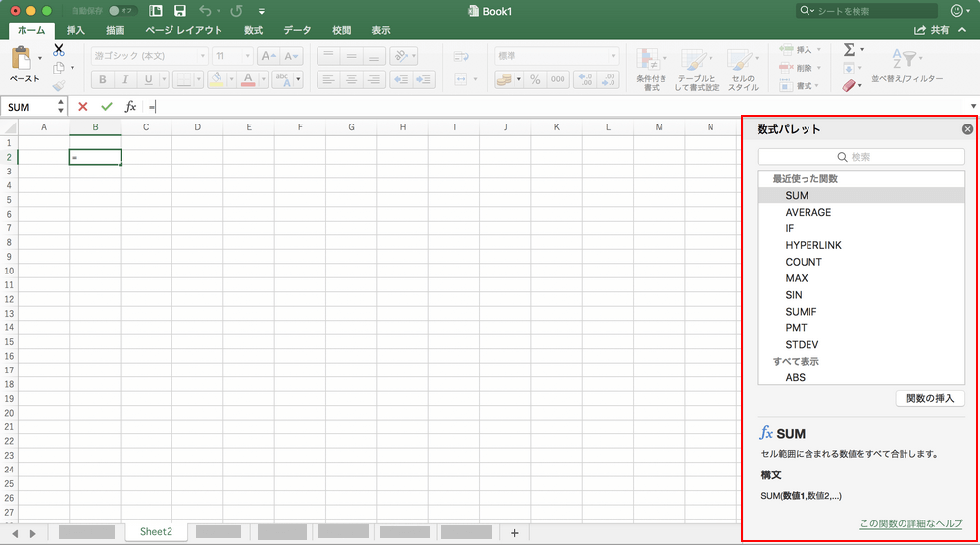Click the comma style 000 icon
The width and height of the screenshot is (980, 545).
click(558, 79)
